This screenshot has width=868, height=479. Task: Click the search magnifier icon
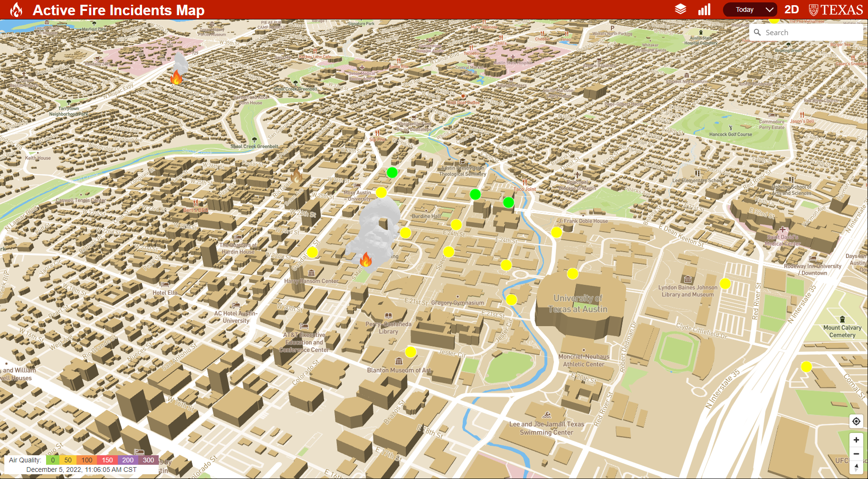pyautogui.click(x=757, y=32)
